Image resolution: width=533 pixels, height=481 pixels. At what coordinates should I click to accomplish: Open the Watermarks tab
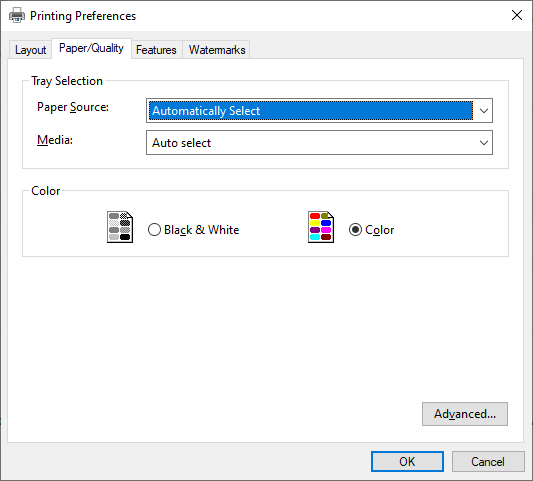pos(217,50)
